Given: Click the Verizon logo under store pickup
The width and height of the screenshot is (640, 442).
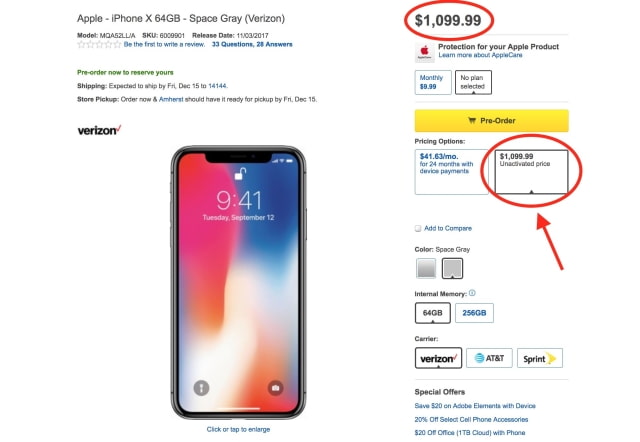Looking at the screenshot, I should [x=99, y=129].
